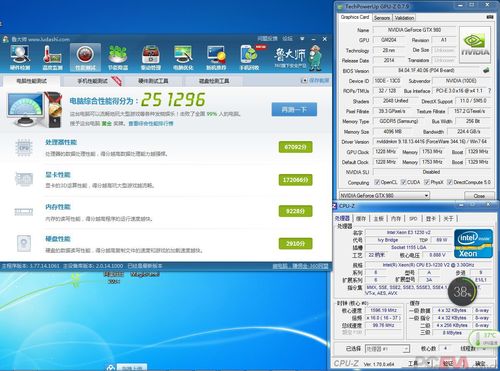This screenshot has width=500, height=371.
Task: Open the phone recycling icon with New badge
Action: click(x=250, y=57)
